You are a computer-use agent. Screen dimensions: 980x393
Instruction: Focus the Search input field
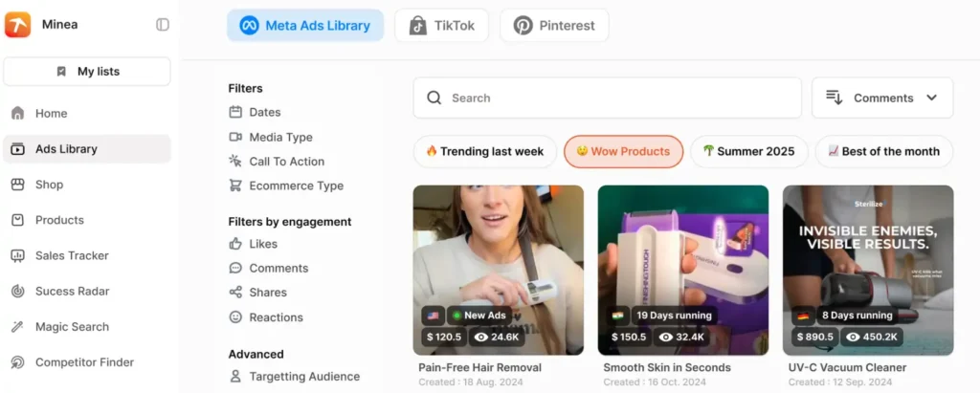pyautogui.click(x=607, y=98)
